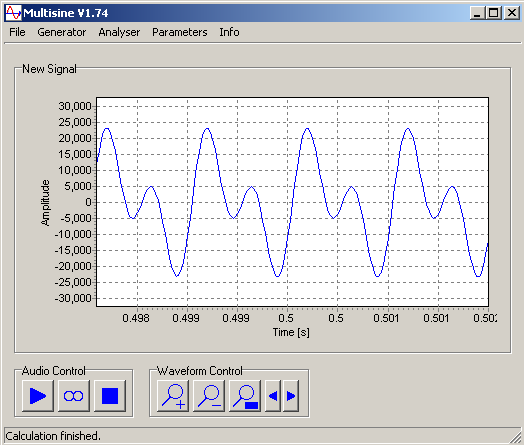Shift waveform left with the left arrow

(x=273, y=396)
